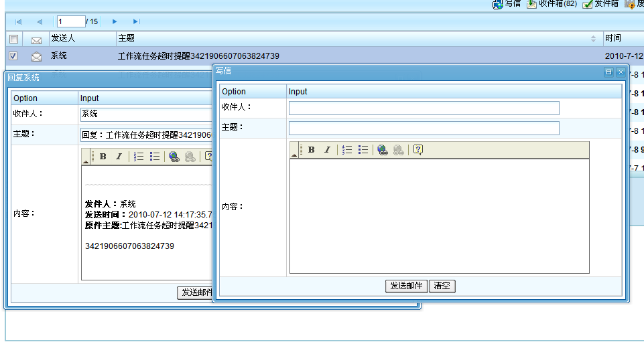The height and width of the screenshot is (342, 644).
Task: Toggle the select-all checkbox in list header
Action: point(13,39)
